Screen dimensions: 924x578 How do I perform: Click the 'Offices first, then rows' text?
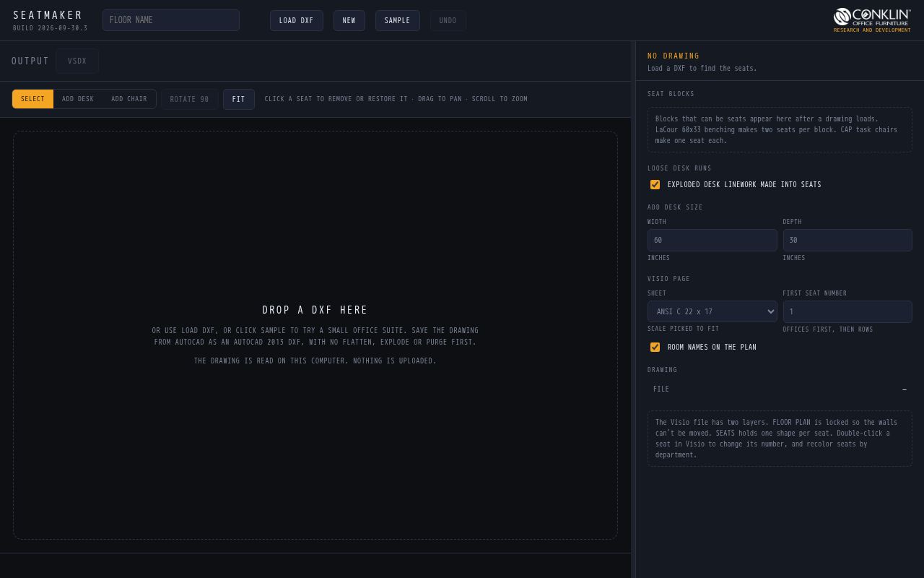(828, 329)
